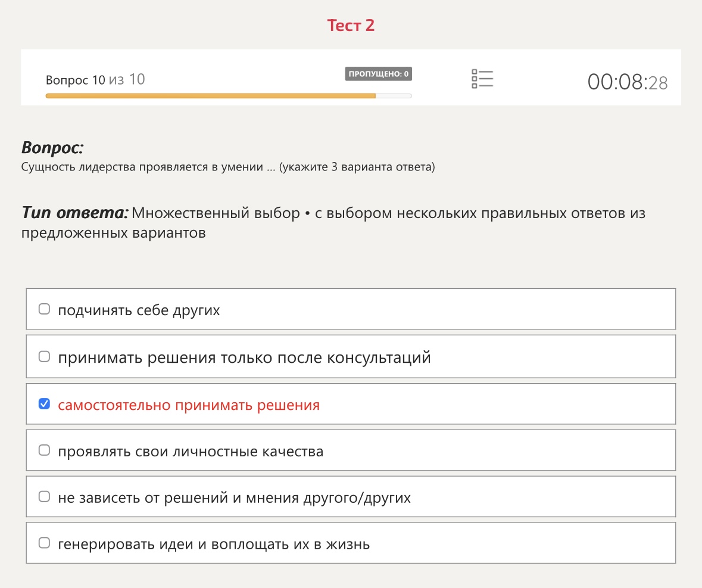The height and width of the screenshot is (588, 702).
Task: Click the text 'проявлять свои личностные качества'
Action: click(x=191, y=452)
